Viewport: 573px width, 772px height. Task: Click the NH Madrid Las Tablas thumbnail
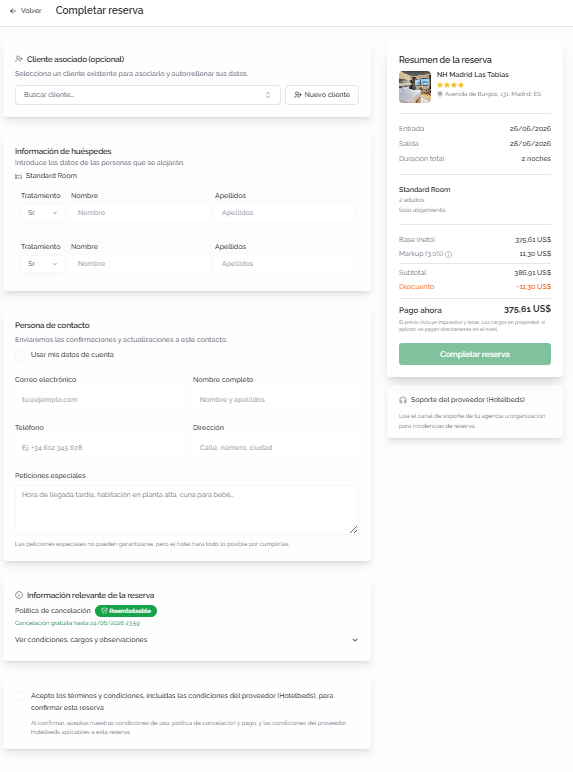tap(415, 87)
